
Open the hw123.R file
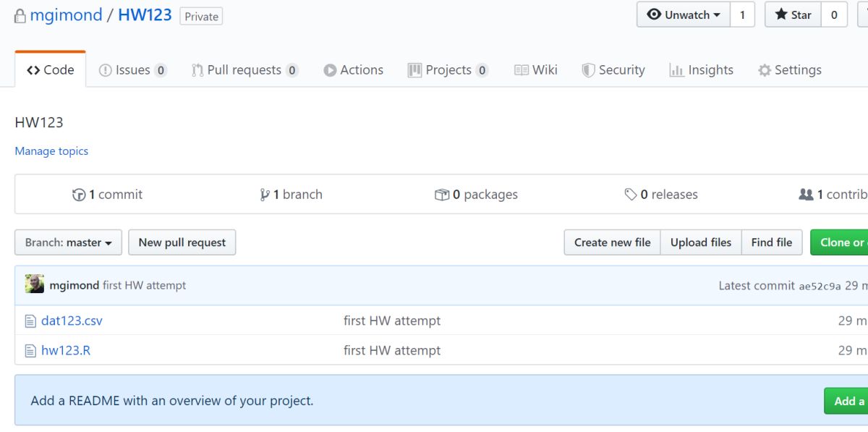pyautogui.click(x=66, y=350)
